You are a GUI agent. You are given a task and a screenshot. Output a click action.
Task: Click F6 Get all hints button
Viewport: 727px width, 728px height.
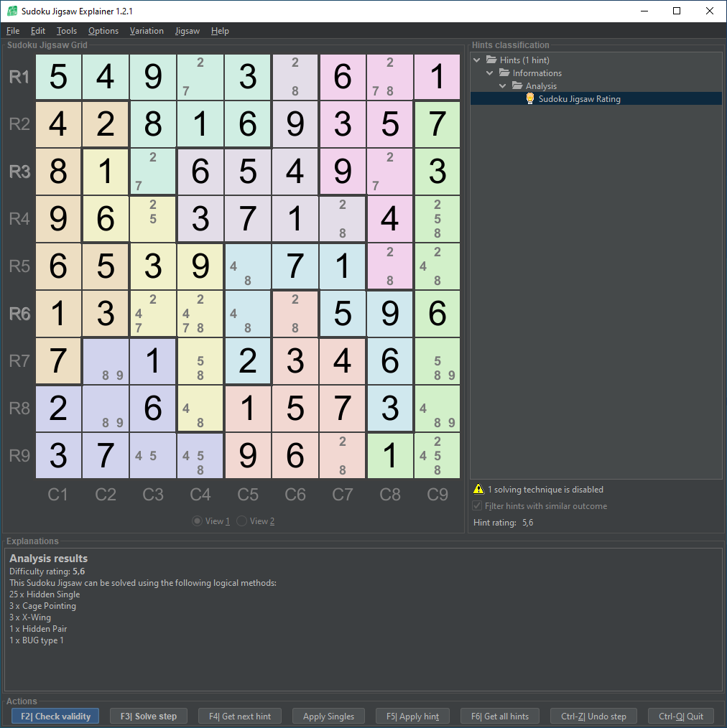click(500, 716)
